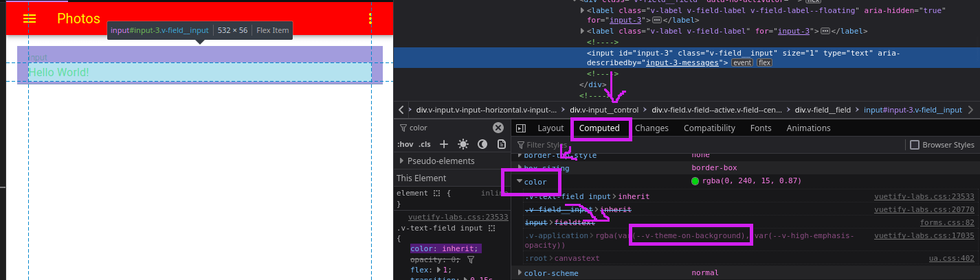Toggle light color scheme simulation (sun icon)
This screenshot has width=980, height=280.
click(x=463, y=144)
